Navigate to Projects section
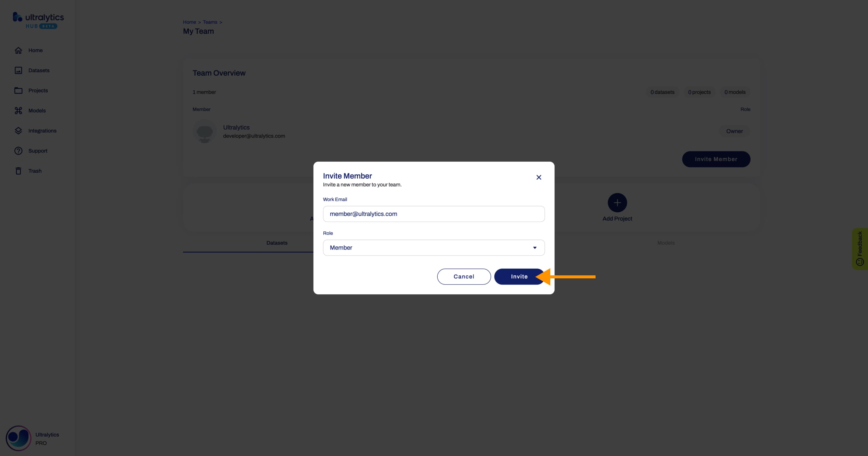The image size is (868, 456). (38, 90)
